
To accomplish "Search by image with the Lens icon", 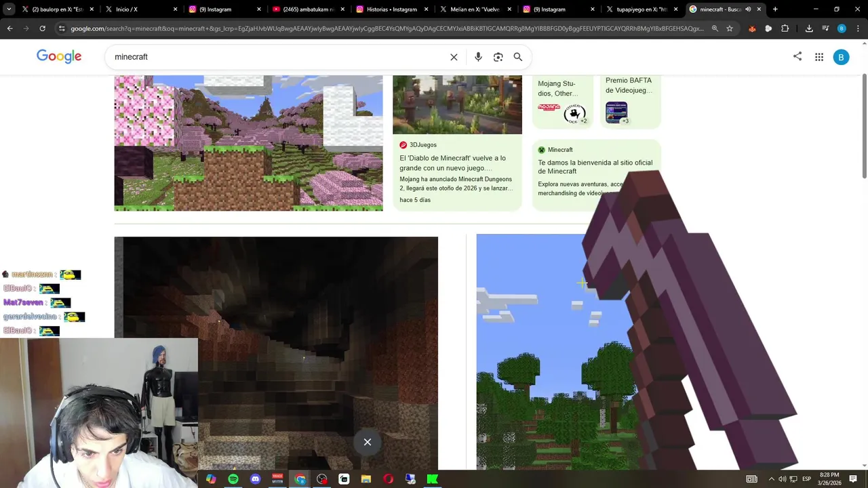I will (x=498, y=57).
